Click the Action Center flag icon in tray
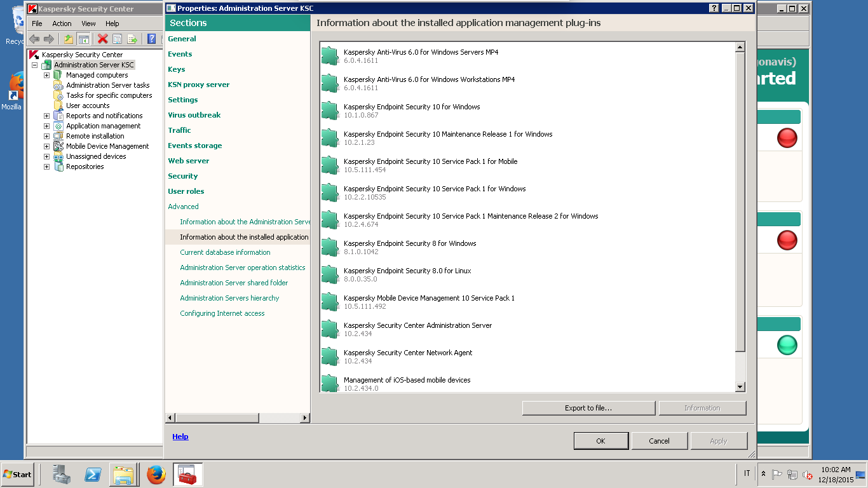This screenshot has width=868, height=488. 777,475
